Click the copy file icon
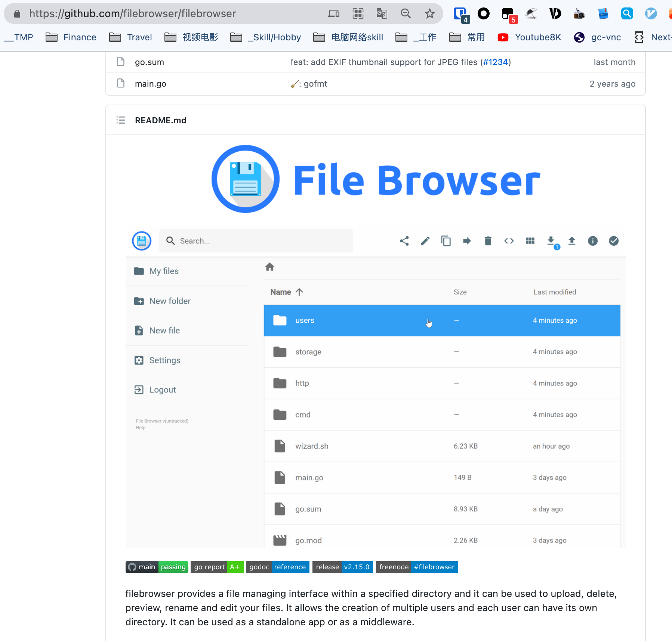The width and height of the screenshot is (672, 641). [x=446, y=241]
